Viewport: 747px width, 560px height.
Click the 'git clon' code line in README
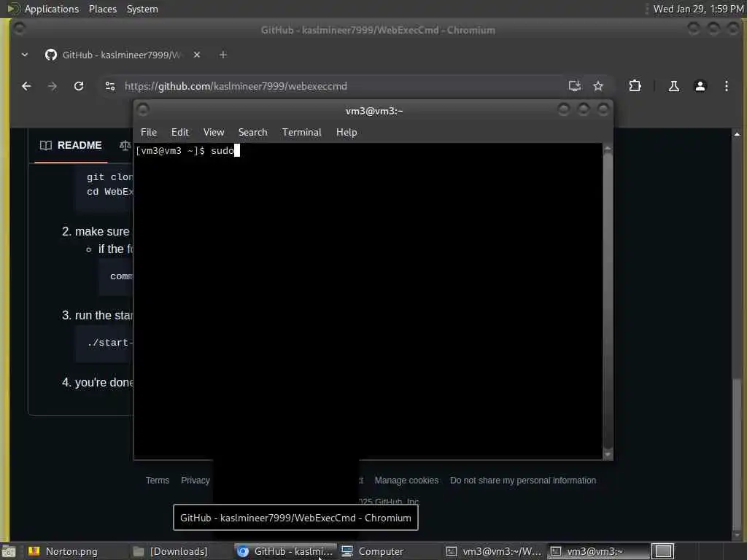coord(110,176)
